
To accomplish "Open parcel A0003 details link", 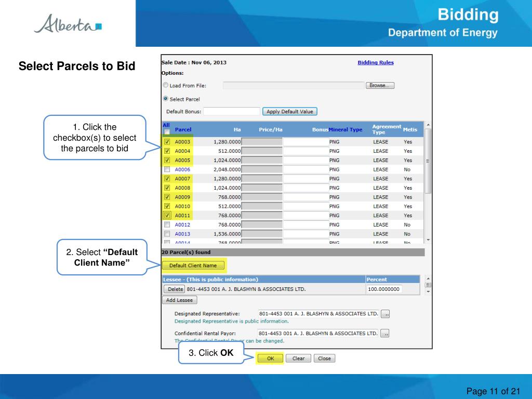I will pyautogui.click(x=182, y=142).
